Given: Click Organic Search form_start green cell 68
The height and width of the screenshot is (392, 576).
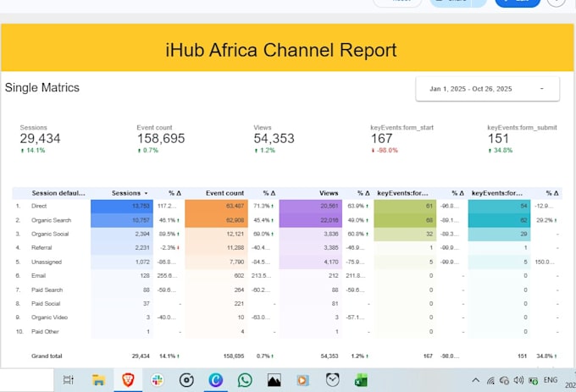Looking at the screenshot, I should tap(405, 220).
